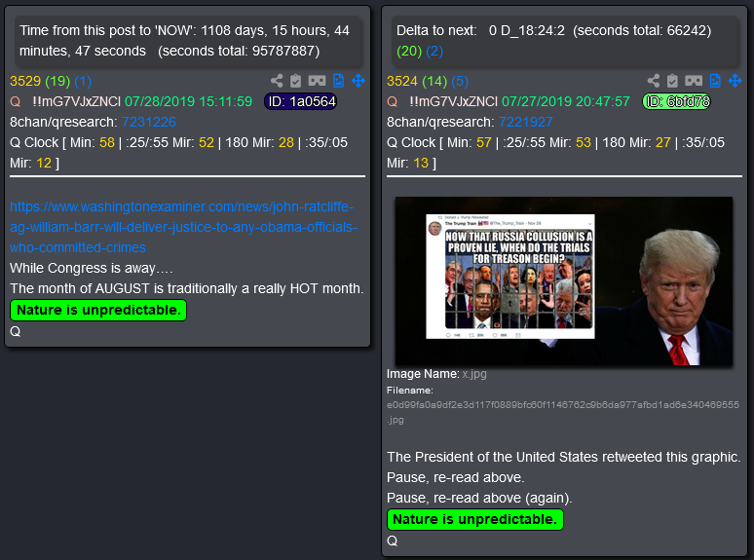Click the four-arrow move icon on post 3524

click(x=735, y=81)
